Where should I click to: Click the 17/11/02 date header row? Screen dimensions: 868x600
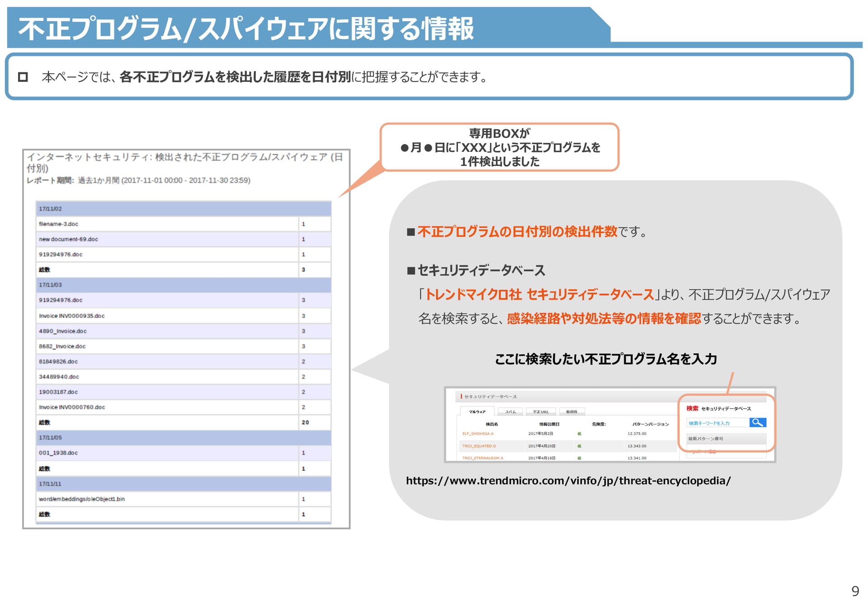184,209
